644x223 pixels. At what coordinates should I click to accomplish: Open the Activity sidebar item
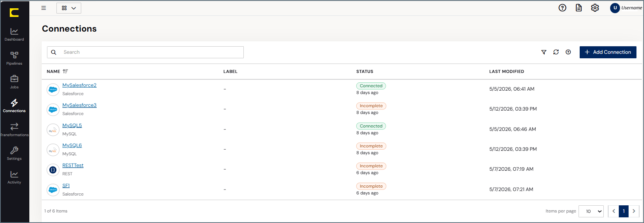(x=14, y=177)
